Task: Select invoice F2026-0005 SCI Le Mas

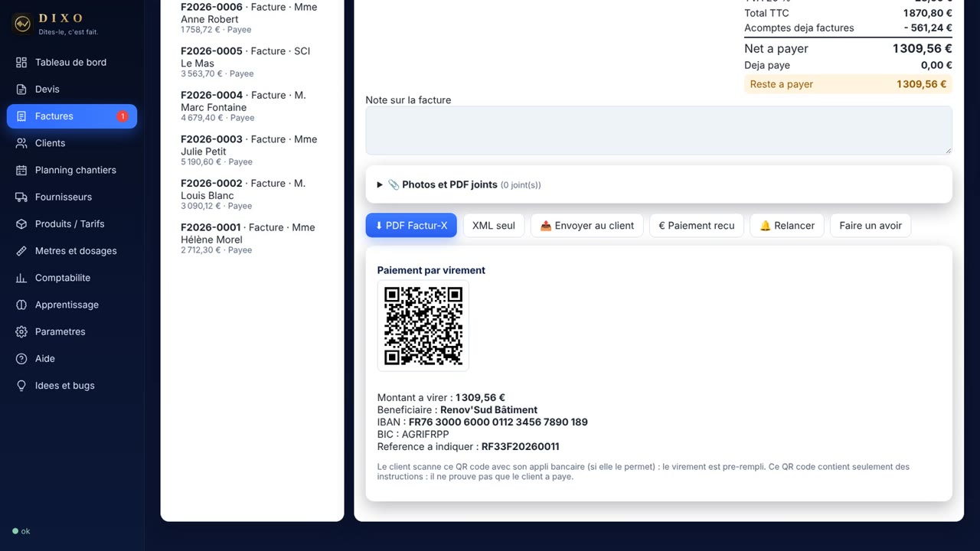Action: pos(252,62)
